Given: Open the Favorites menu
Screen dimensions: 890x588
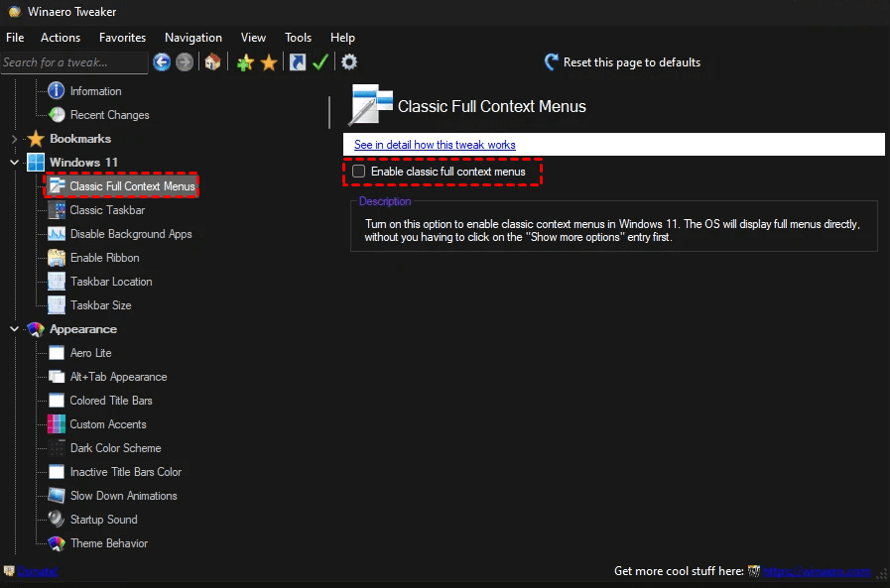Looking at the screenshot, I should (x=122, y=38).
